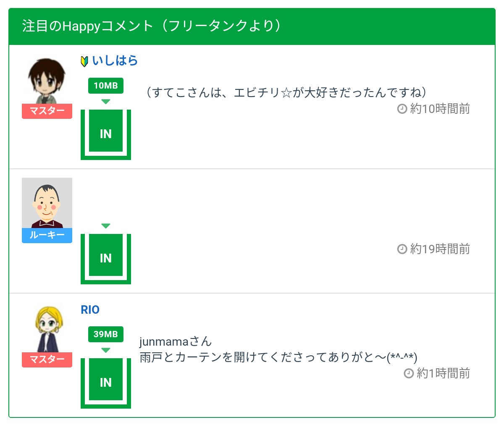Image resolution: width=504 pixels, height=425 pixels.
Task: Click the 39MB badge
Action: (106, 334)
